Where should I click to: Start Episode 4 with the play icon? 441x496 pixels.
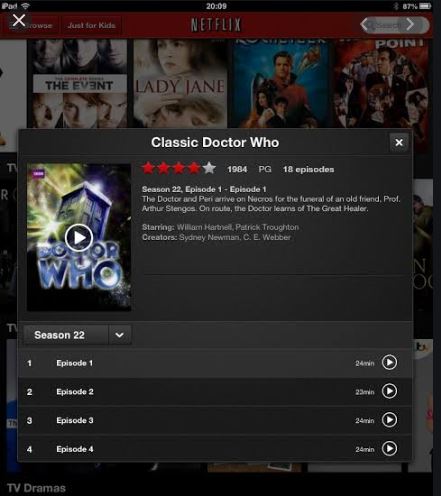(x=389, y=448)
